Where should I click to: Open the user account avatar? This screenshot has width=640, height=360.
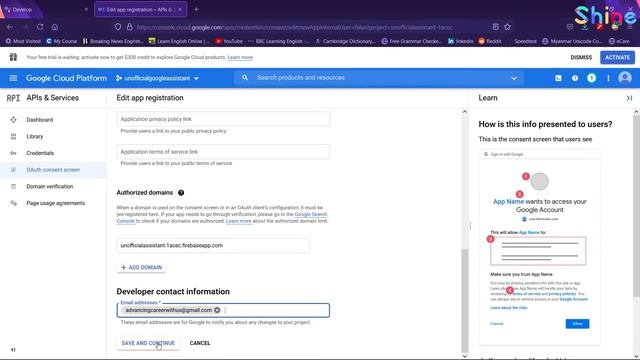coord(624,78)
